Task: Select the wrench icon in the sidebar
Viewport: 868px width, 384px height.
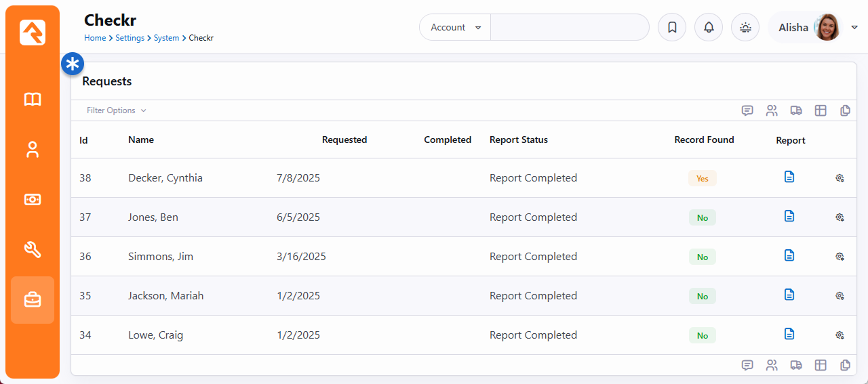Action: 33,250
